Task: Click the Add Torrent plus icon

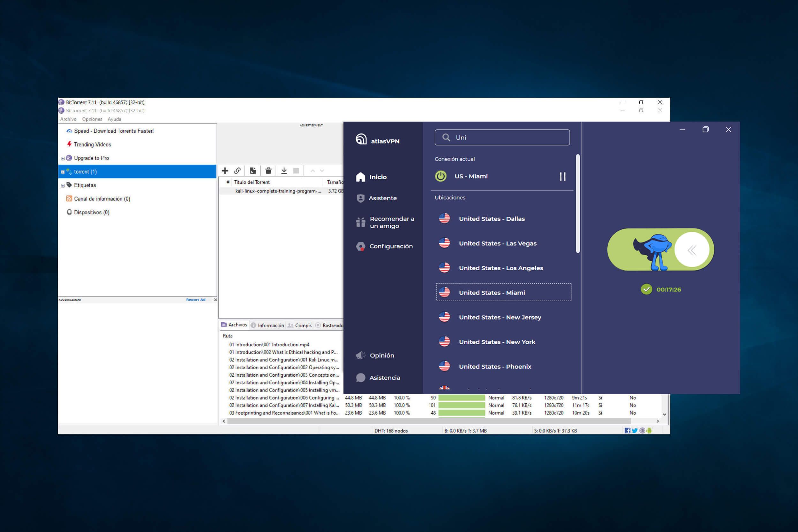Action: point(225,171)
